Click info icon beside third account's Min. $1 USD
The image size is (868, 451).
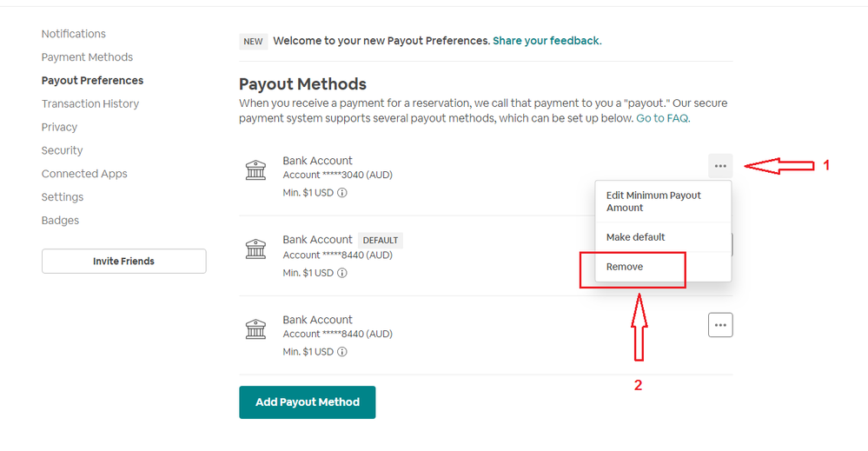[342, 352]
